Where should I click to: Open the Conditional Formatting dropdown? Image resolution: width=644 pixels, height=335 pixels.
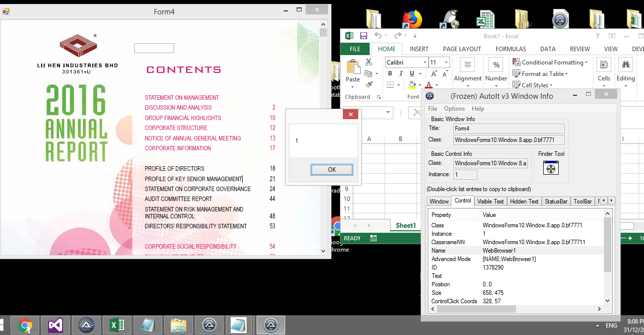550,63
